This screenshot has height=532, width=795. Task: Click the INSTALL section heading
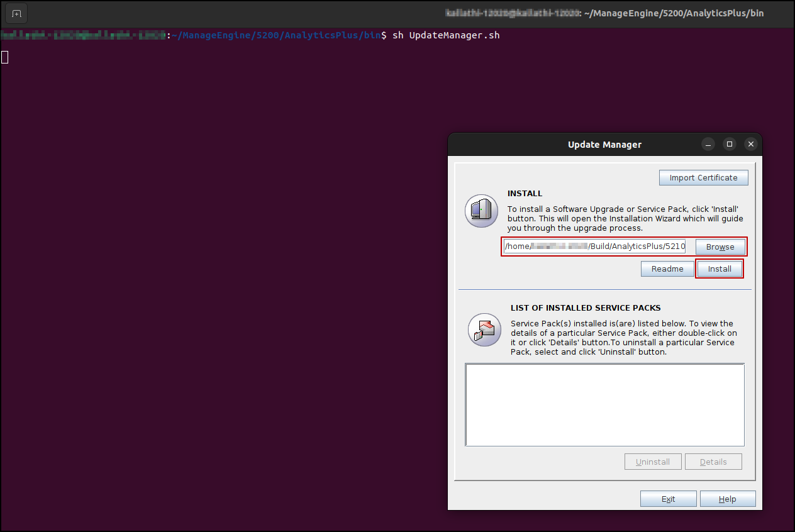coord(525,193)
